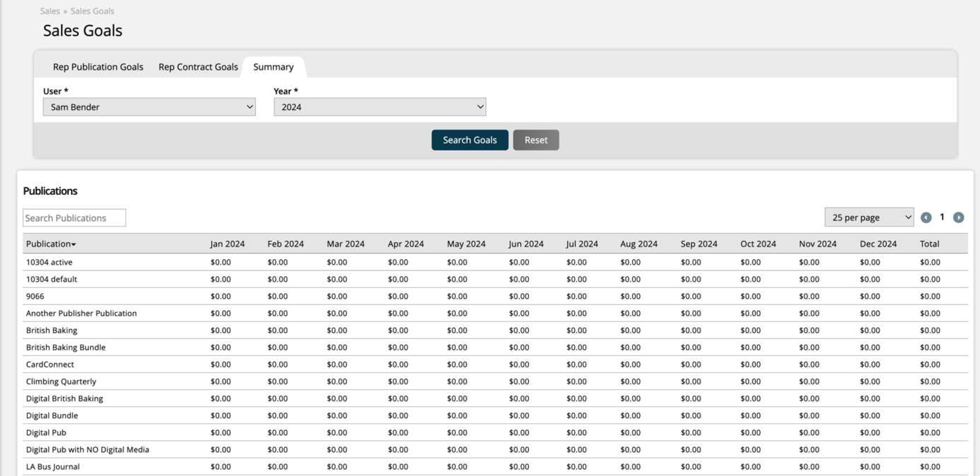Open the User dropdown
The width and height of the screenshot is (980, 476).
[x=149, y=107]
